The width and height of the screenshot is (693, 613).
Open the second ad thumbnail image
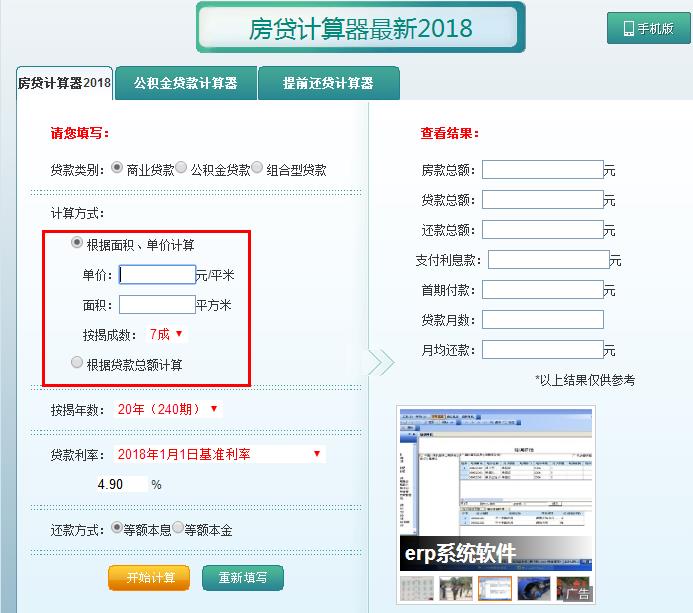pyautogui.click(x=456, y=588)
